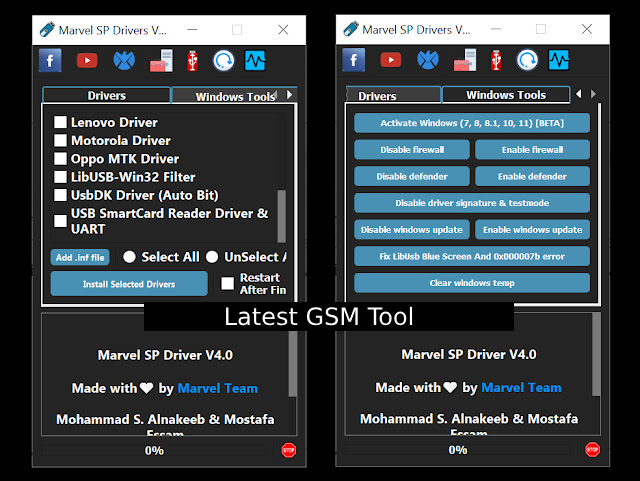Click red STOP icon in left window

289,450
